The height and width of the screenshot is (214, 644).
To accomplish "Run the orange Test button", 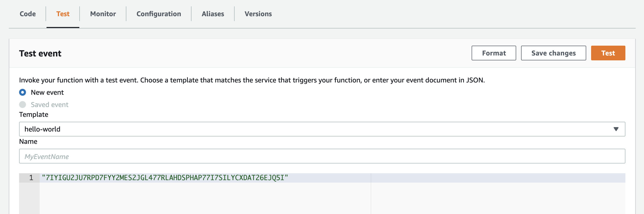I will [608, 53].
